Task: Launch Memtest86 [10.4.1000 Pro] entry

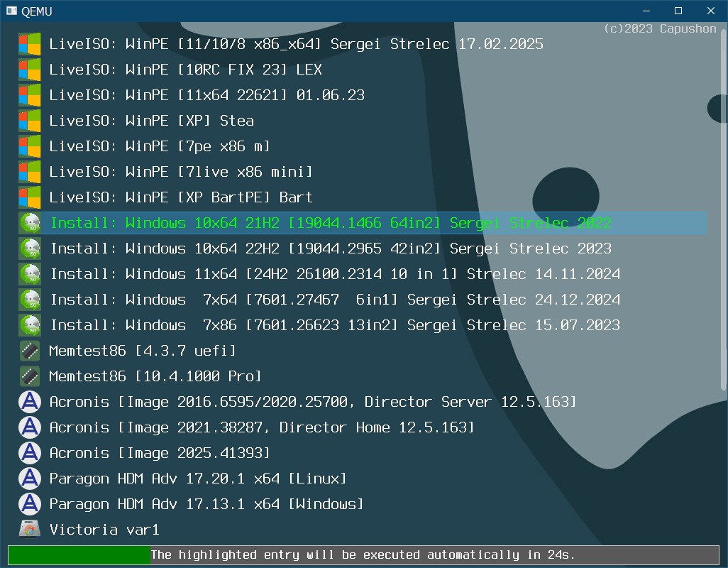Action: point(155,376)
